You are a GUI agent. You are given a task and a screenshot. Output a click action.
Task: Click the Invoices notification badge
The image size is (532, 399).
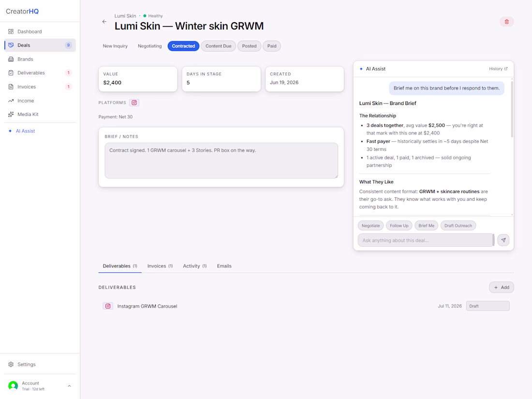[68, 87]
